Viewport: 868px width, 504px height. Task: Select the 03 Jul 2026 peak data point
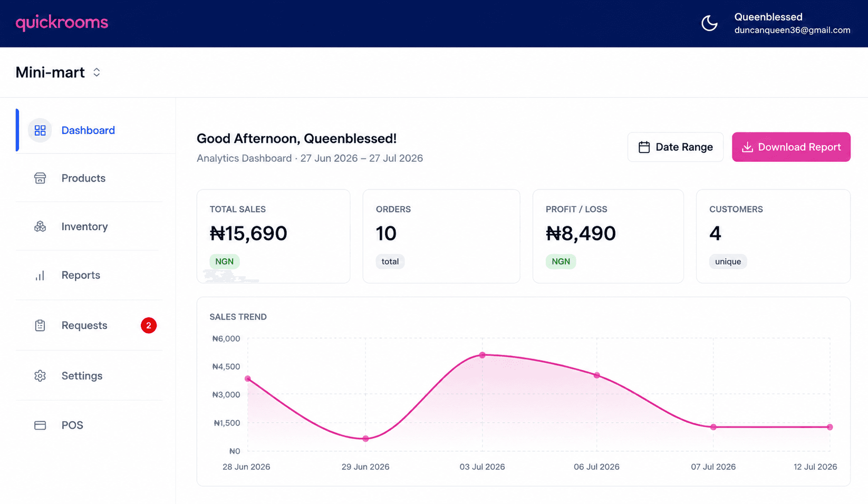tap(482, 355)
